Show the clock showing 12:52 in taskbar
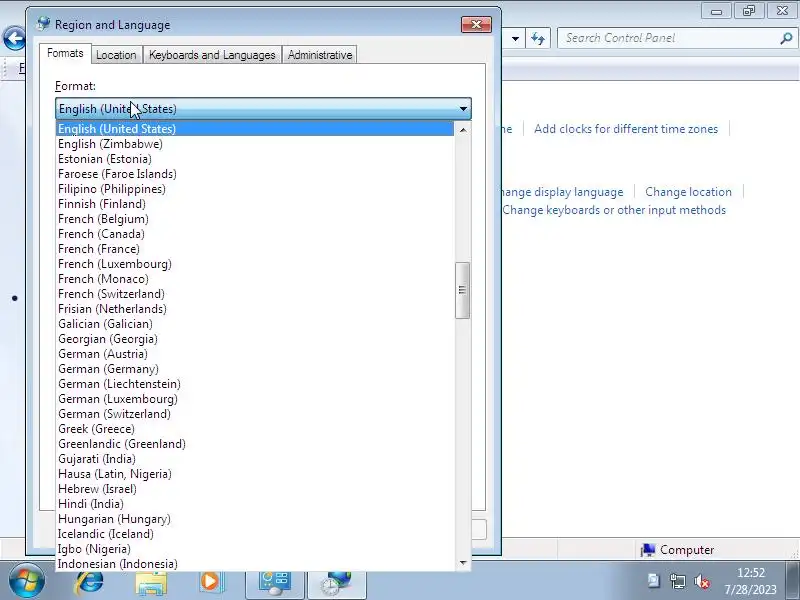This screenshot has width=800, height=600. pyautogui.click(x=751, y=572)
